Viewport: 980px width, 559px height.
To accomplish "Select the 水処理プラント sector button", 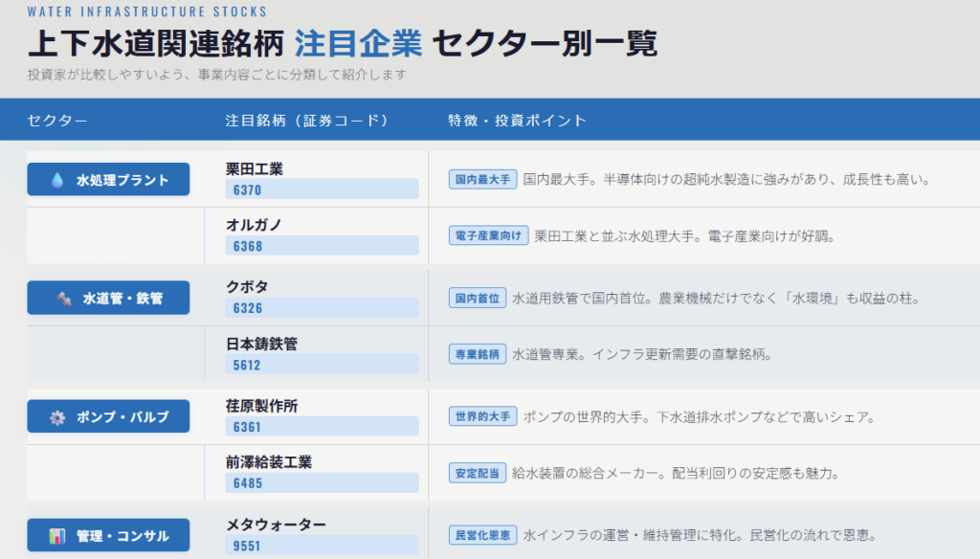I will tap(108, 178).
